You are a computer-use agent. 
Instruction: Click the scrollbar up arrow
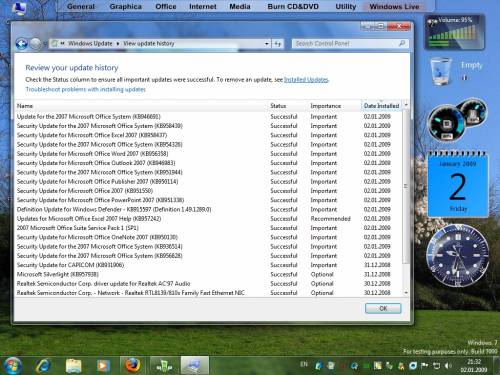point(406,105)
